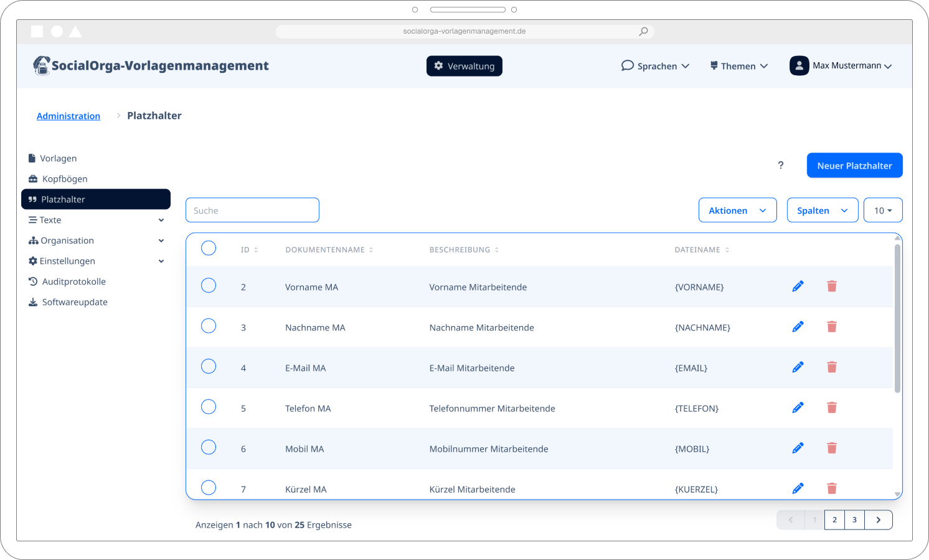The width and height of the screenshot is (929, 560).
Task: Select the Platzhalter sidebar icon
Action: [x=32, y=199]
